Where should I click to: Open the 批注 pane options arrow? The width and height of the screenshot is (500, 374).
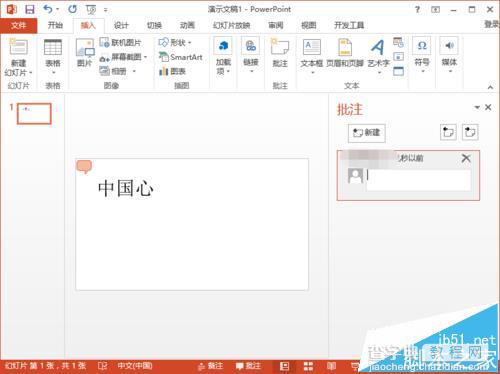pyautogui.click(x=477, y=107)
